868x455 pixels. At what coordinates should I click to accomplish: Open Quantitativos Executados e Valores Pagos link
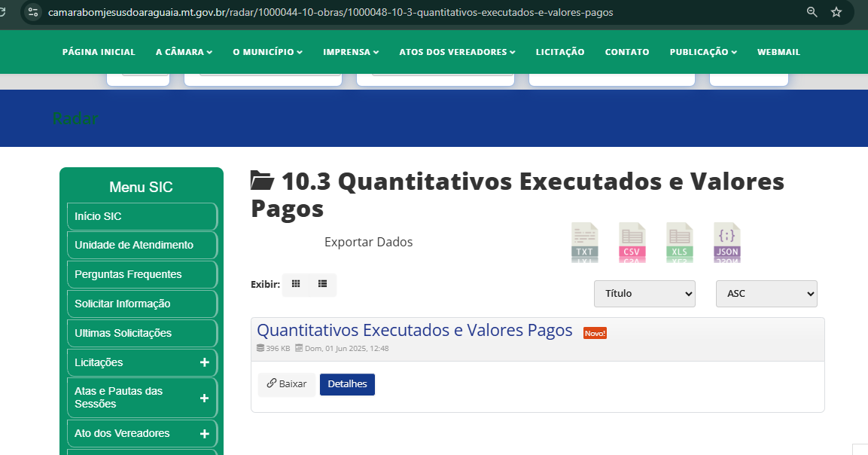pyautogui.click(x=414, y=330)
